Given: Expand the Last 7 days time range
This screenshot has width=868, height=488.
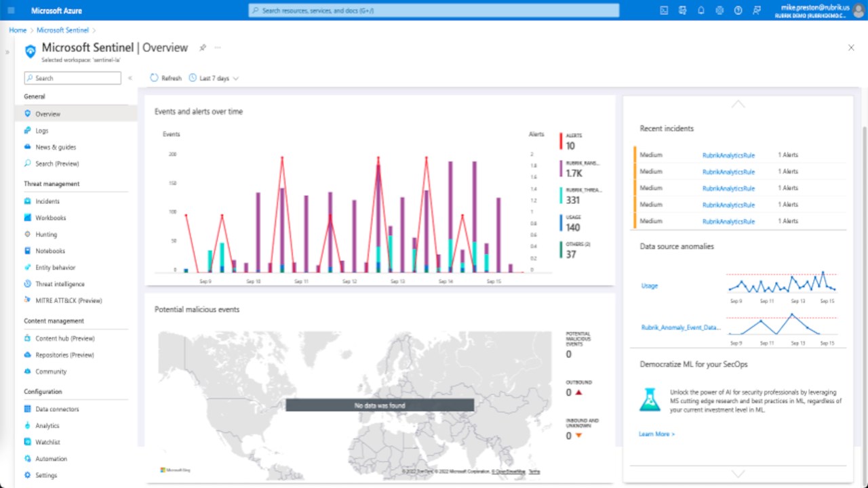Looking at the screenshot, I should point(214,78).
